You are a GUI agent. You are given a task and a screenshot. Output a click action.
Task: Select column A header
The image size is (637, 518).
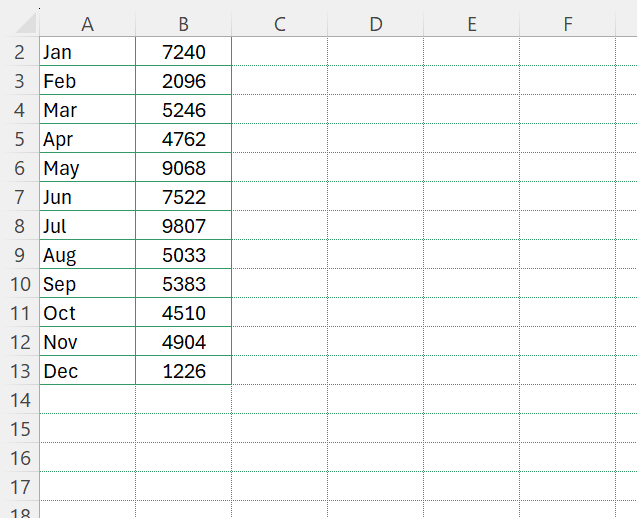tap(88, 24)
